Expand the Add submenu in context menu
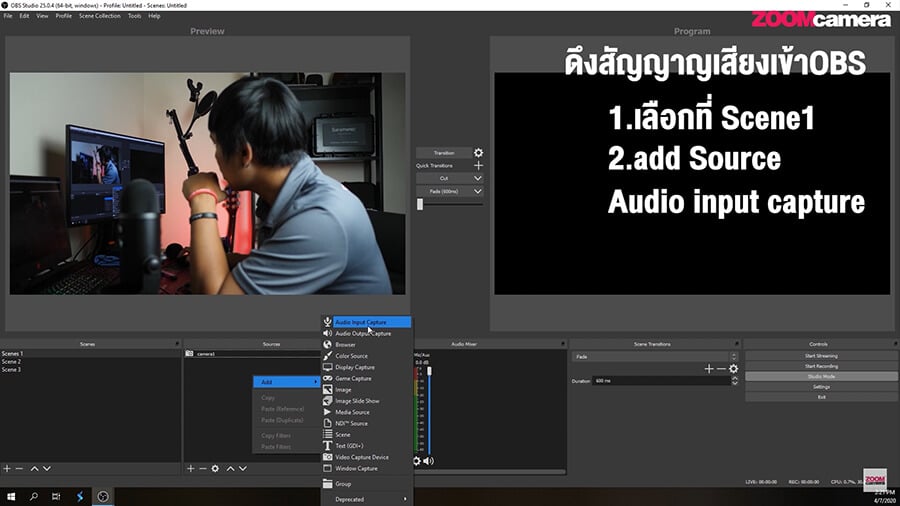The image size is (900, 506). coord(286,382)
